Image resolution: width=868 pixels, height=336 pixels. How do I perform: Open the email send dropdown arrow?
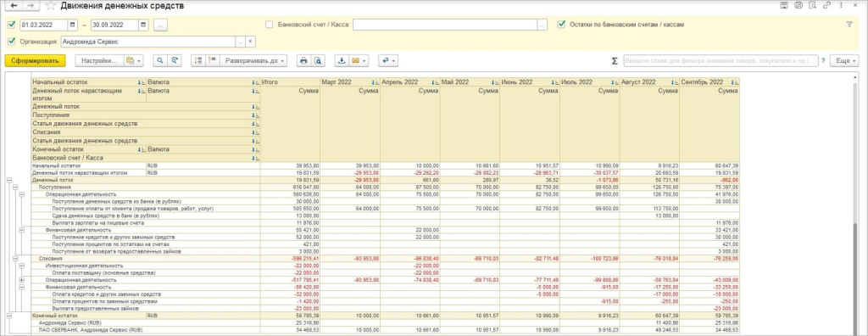pyautogui.click(x=364, y=61)
